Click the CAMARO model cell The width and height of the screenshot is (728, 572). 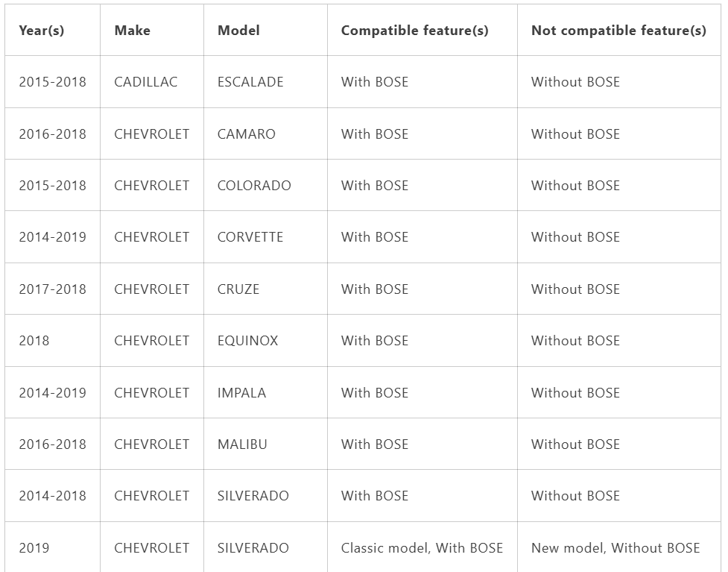(247, 134)
